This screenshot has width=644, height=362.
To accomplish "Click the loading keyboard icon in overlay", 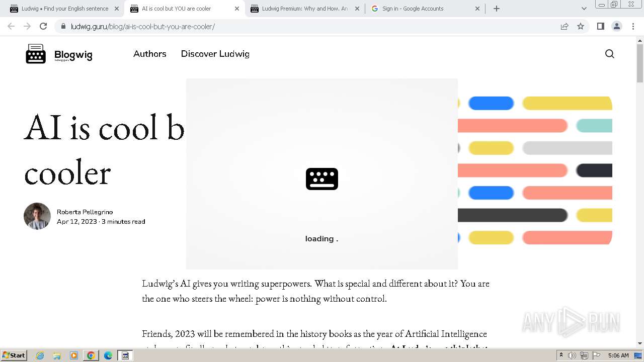I will (322, 179).
